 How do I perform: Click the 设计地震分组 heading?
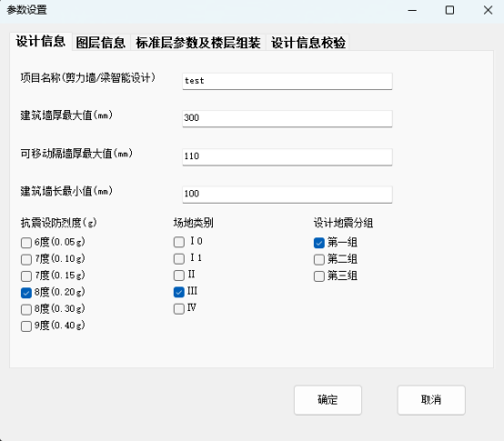343,223
